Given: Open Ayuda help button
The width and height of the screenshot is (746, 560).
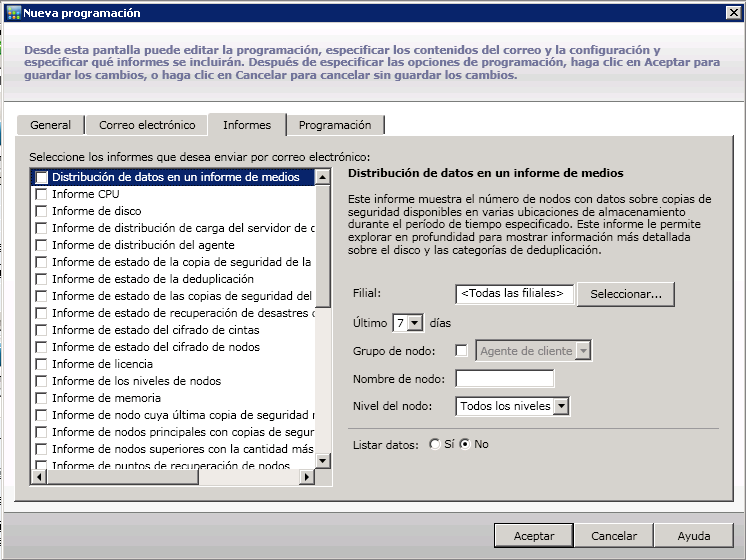Looking at the screenshot, I should [694, 536].
